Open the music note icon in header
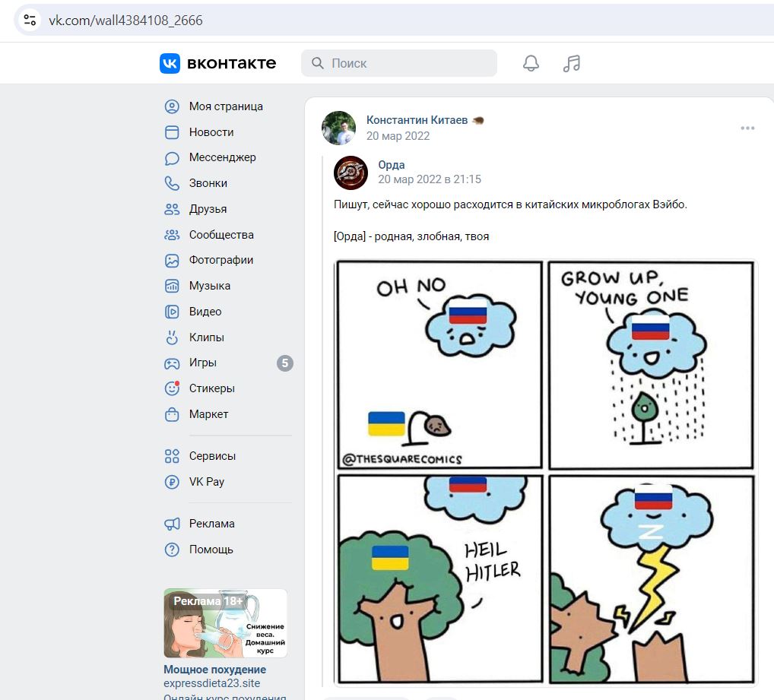Image resolution: width=774 pixels, height=700 pixels. (572, 63)
